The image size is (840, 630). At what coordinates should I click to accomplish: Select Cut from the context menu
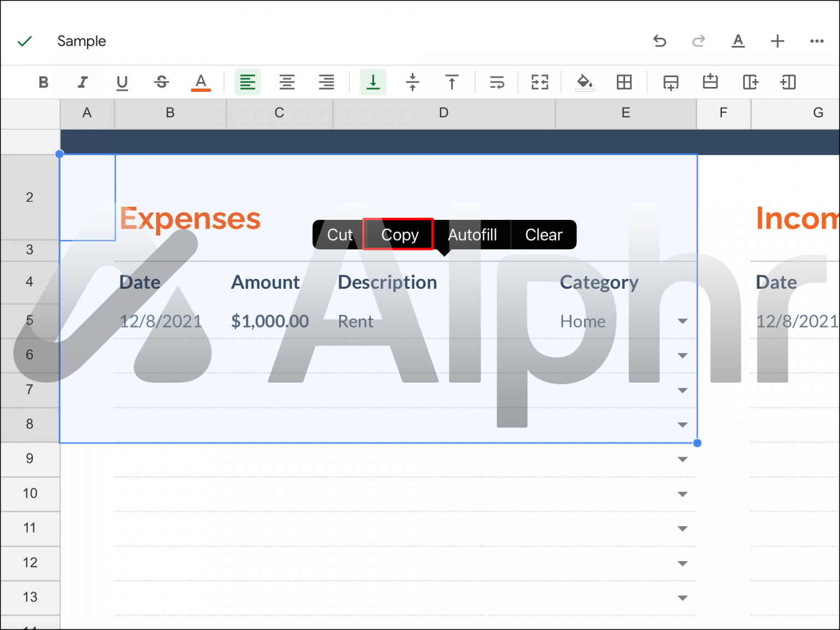tap(339, 234)
